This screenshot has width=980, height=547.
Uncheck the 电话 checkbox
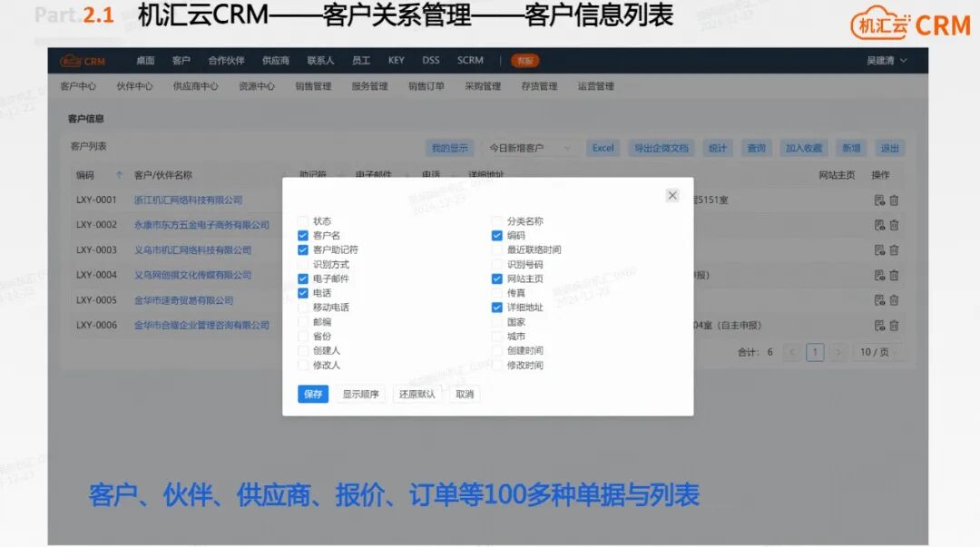302,293
